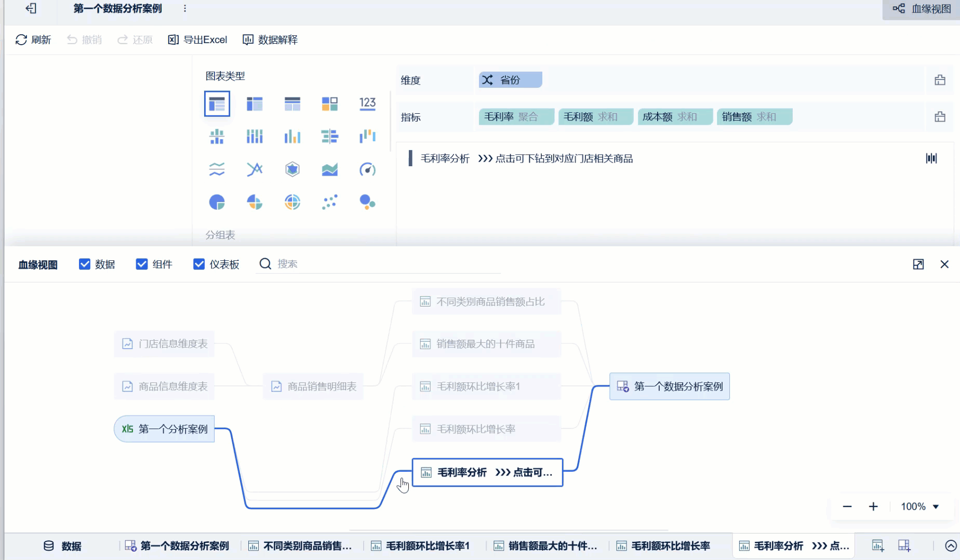Expand the lineage view panel to full size
The width and height of the screenshot is (960, 560).
tap(918, 264)
